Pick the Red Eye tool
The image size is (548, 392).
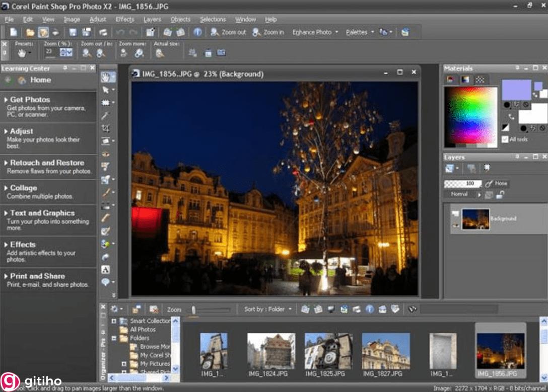(x=106, y=154)
